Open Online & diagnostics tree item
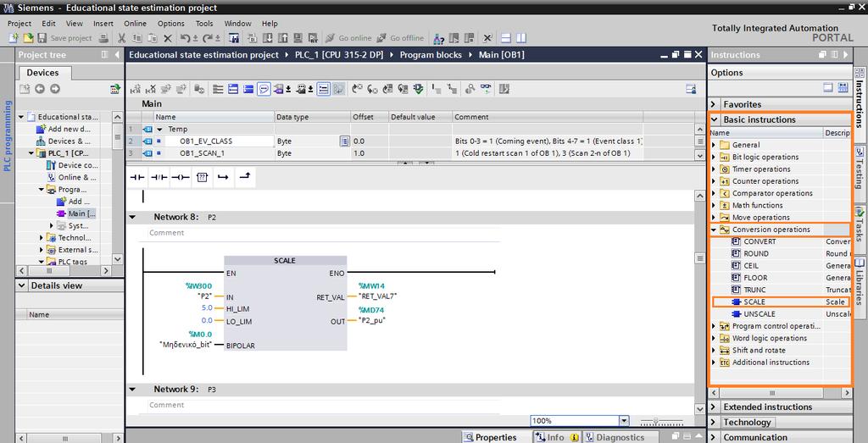Screen dimensions: 868x443 tap(72, 178)
